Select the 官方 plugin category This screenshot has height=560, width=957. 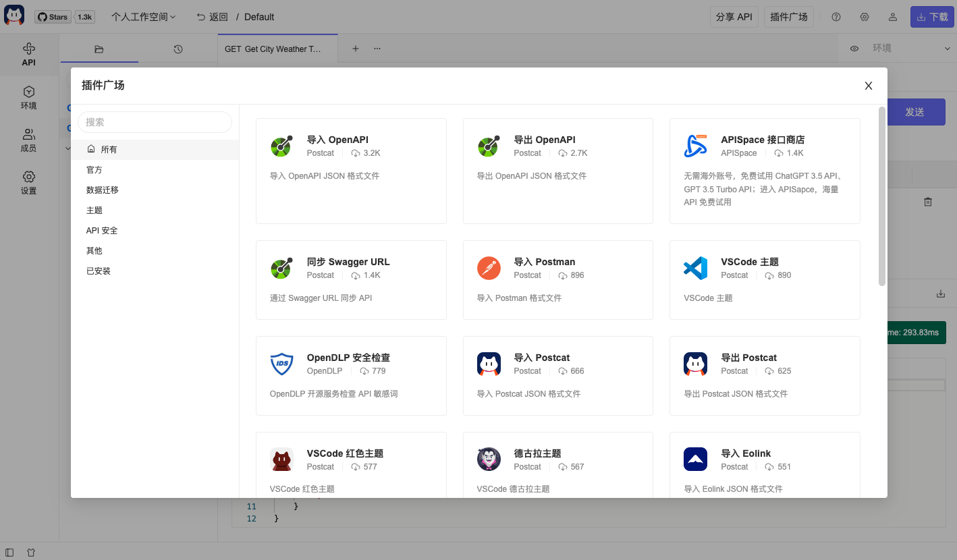[x=155, y=170]
